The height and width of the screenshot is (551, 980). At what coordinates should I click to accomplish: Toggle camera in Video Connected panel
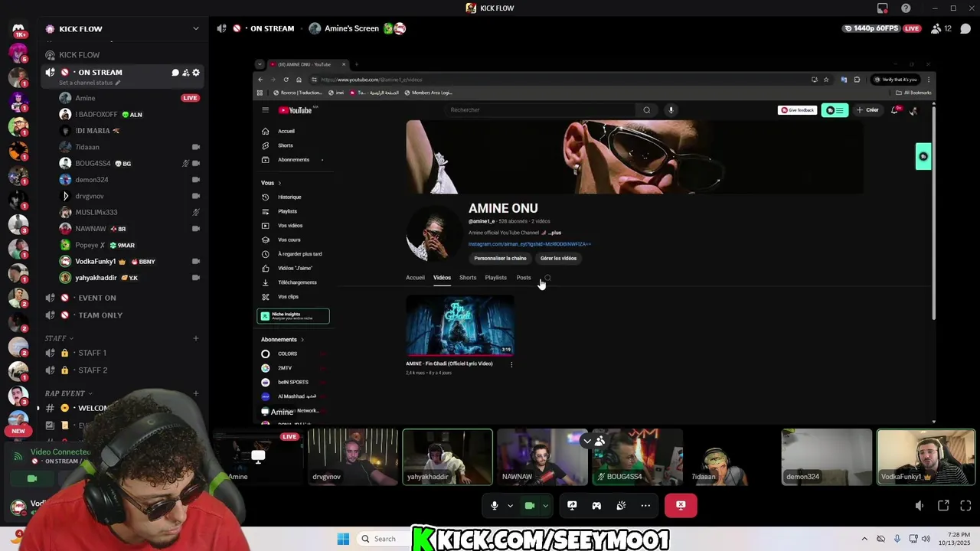(32, 479)
